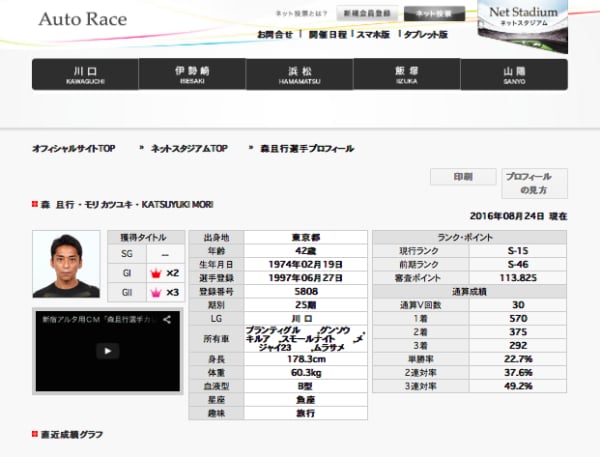Image resolution: width=600 pixels, height=457 pixels.
Task: Click the weight value 60.3kg
Action: [306, 373]
